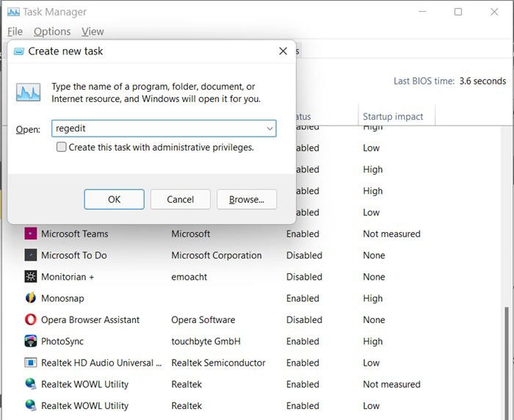Click the Realtek HD Audio Universal icon
Screen dimensions: 514x420
(31, 363)
